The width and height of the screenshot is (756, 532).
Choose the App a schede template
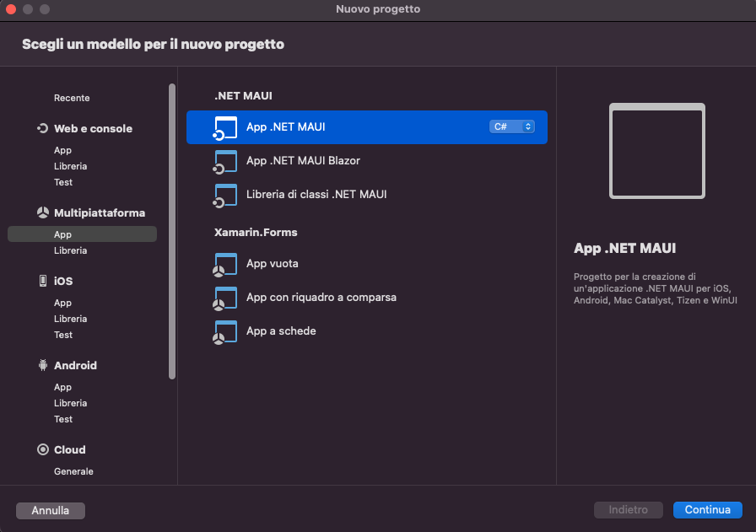pyautogui.click(x=367, y=331)
